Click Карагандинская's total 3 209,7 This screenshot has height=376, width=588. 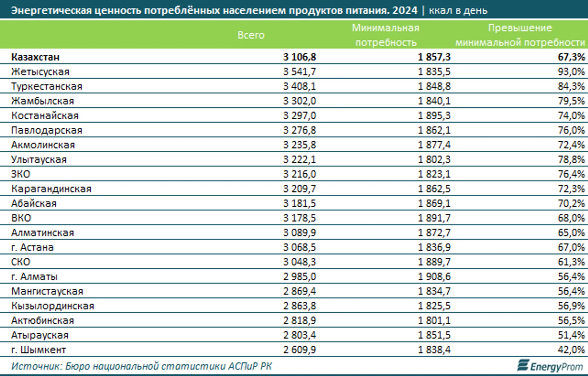coord(299,189)
